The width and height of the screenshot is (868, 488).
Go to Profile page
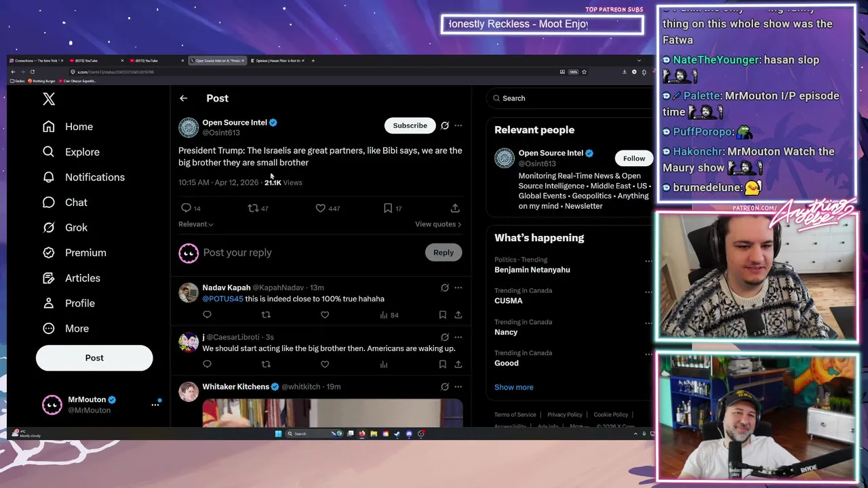pos(68,303)
